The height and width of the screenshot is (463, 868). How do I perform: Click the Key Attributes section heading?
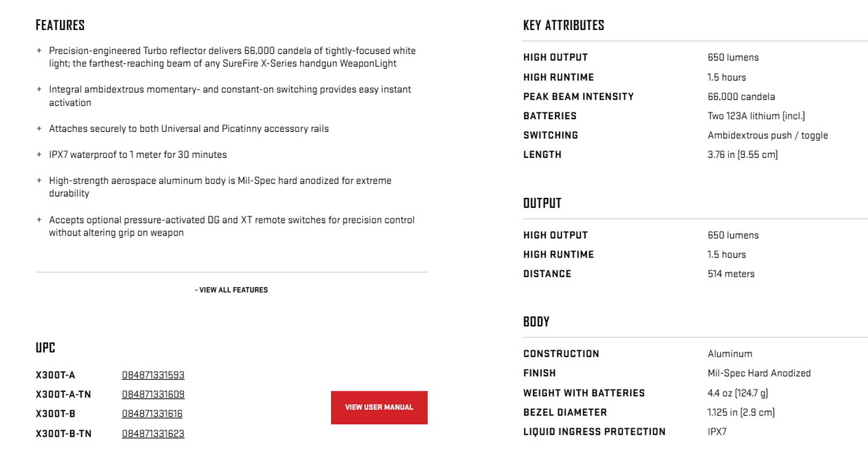[563, 25]
